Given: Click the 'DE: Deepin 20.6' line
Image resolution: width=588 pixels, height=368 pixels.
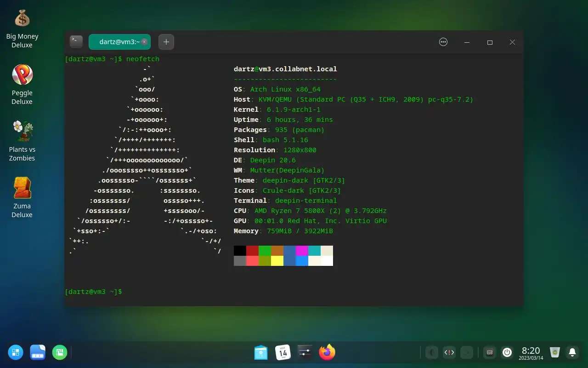Looking at the screenshot, I should 265,160.
